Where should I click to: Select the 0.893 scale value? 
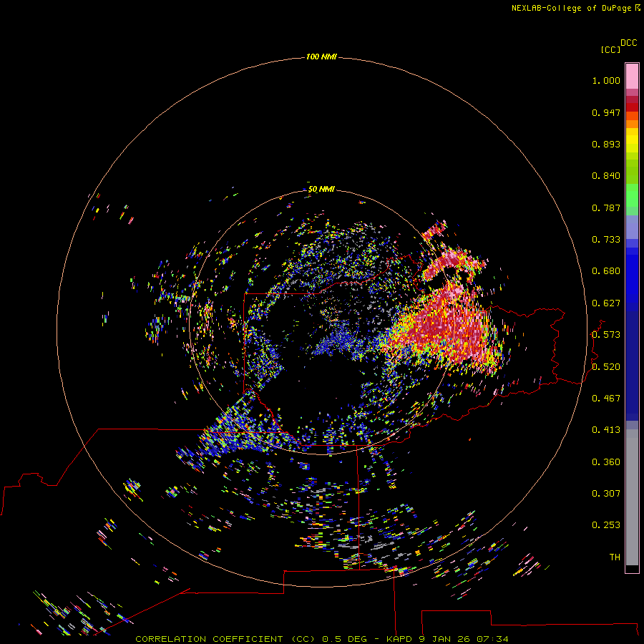(606, 144)
